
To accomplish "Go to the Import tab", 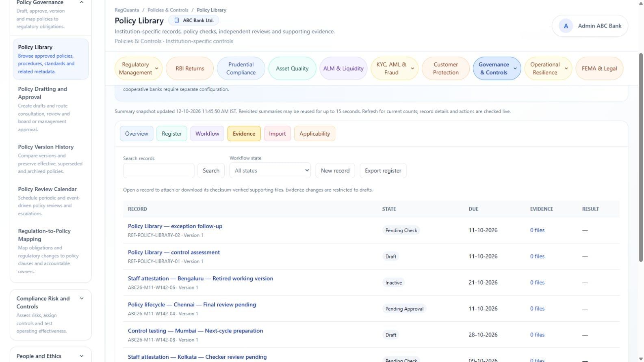I will point(278,134).
